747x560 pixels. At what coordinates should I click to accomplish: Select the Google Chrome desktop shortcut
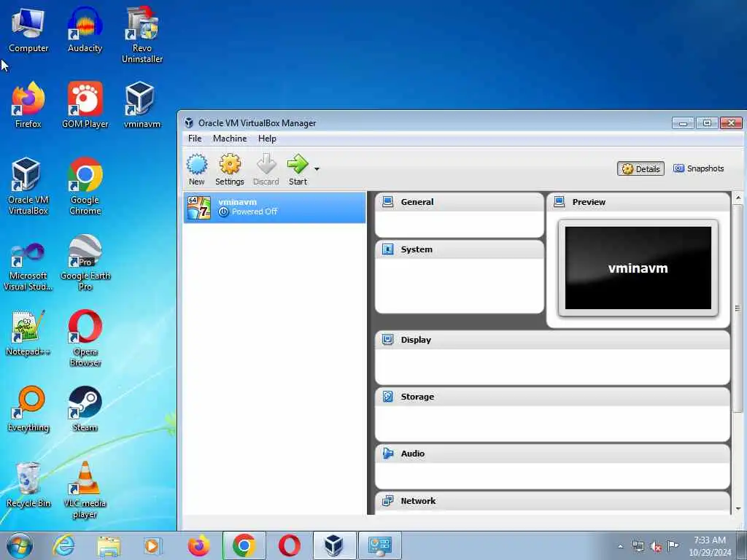click(85, 187)
